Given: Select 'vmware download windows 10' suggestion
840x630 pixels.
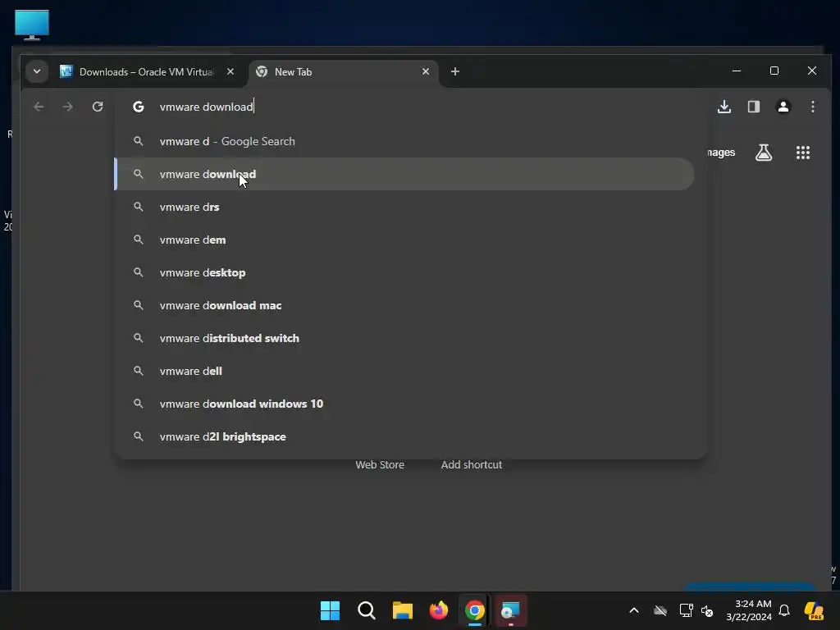Looking at the screenshot, I should (405, 404).
